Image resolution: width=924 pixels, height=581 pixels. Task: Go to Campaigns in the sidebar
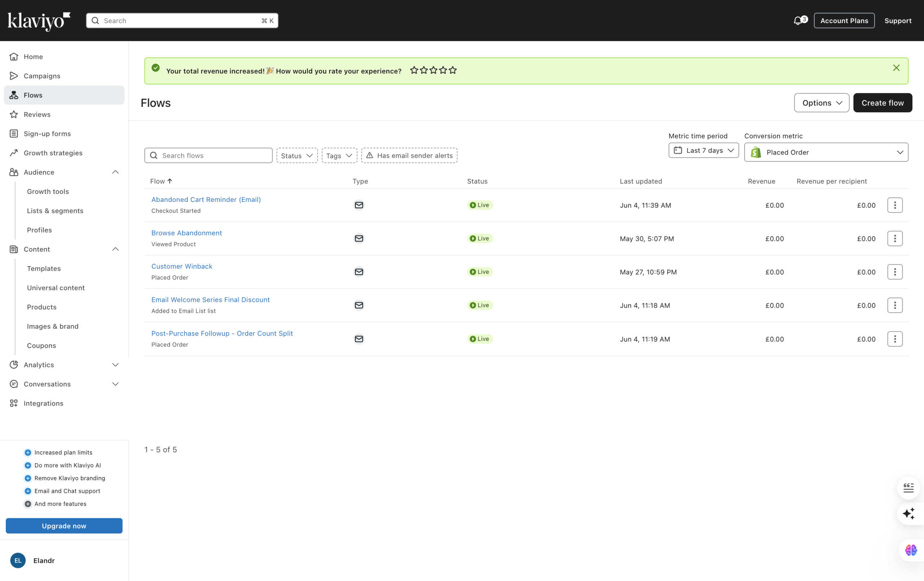(42, 75)
